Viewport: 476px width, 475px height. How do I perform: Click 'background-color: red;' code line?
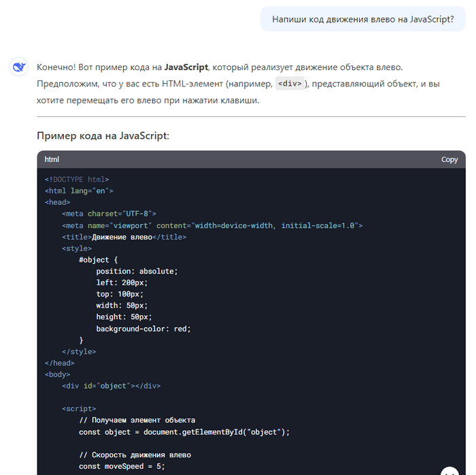coord(143,329)
